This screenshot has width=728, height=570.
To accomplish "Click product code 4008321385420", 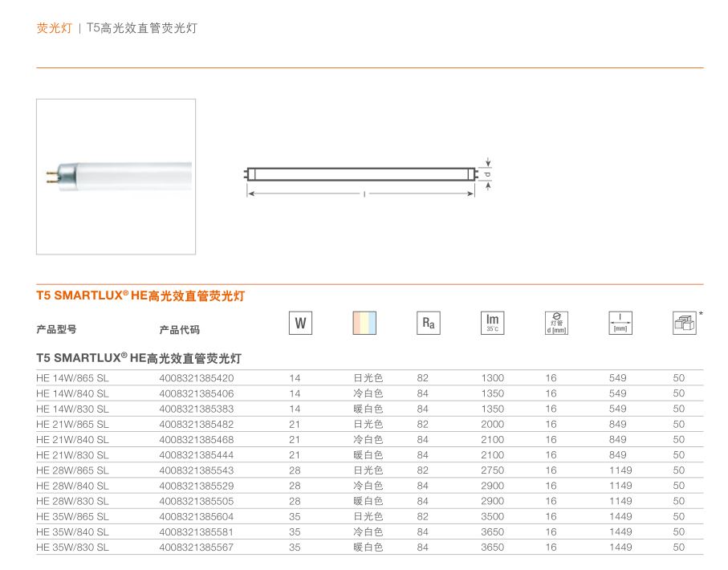I will tap(197, 378).
